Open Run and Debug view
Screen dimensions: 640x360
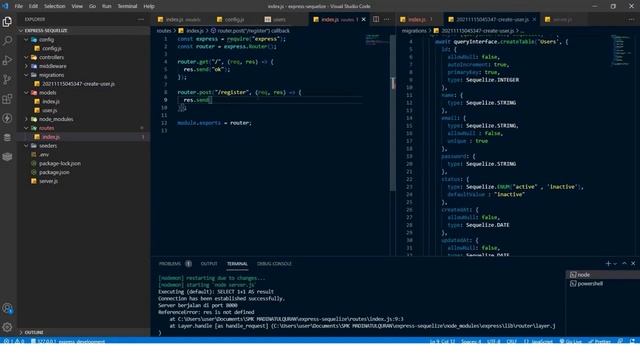pyautogui.click(x=7, y=60)
